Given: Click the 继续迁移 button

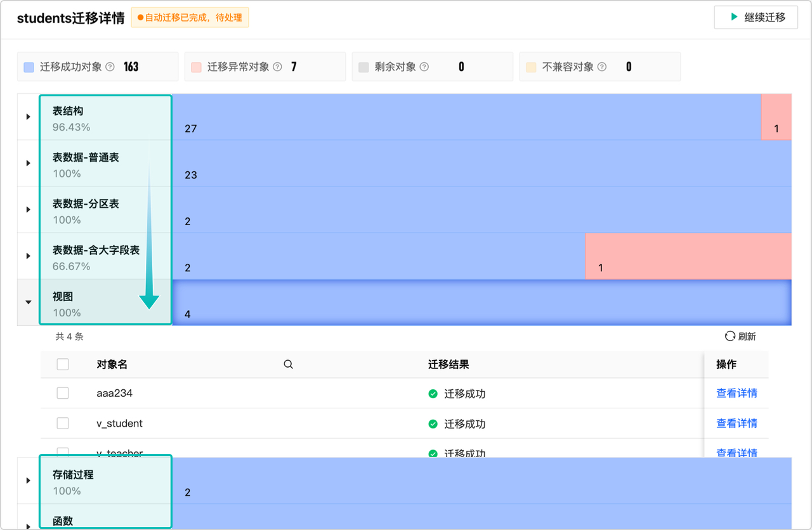Looking at the screenshot, I should click(756, 18).
